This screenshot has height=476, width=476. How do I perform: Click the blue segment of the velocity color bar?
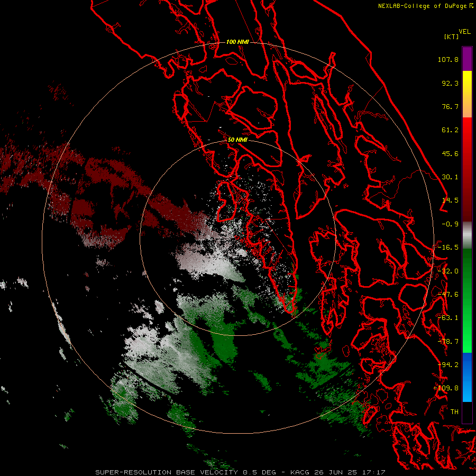467,377
